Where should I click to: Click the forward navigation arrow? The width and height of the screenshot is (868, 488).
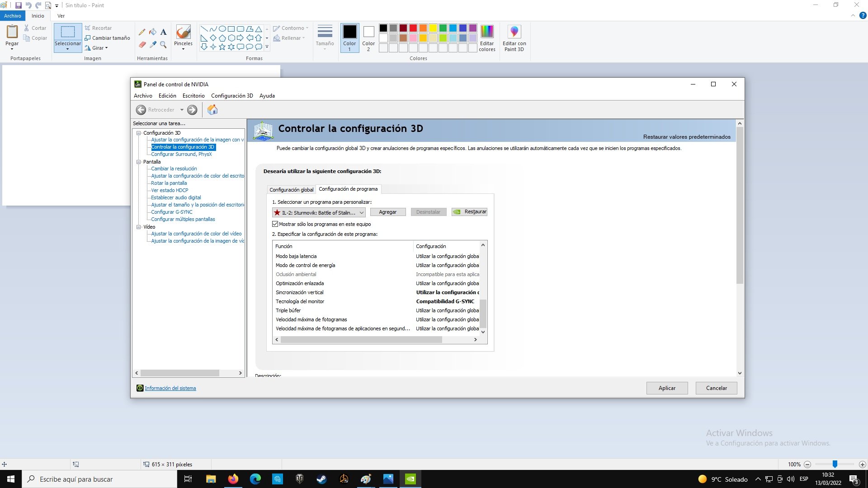click(192, 110)
